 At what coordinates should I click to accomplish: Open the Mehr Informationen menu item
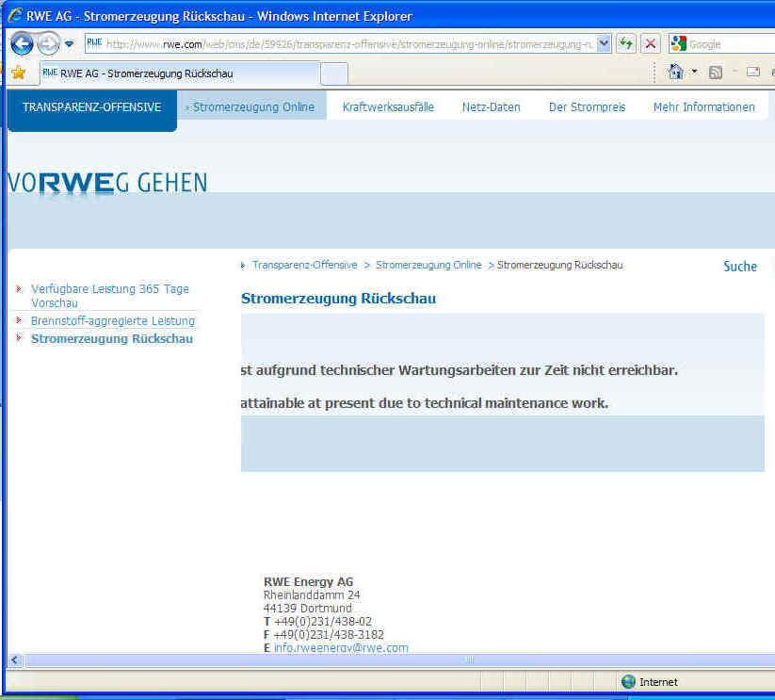click(703, 106)
